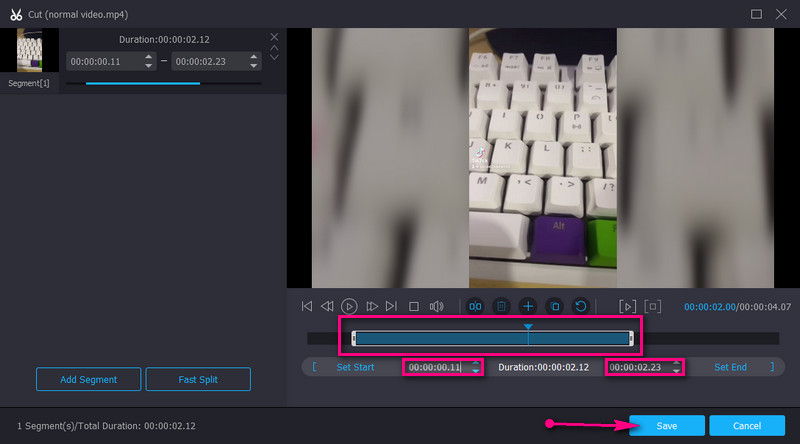Screen dimensions: 800x444
Task: Jump to the first frame
Action: (x=307, y=306)
